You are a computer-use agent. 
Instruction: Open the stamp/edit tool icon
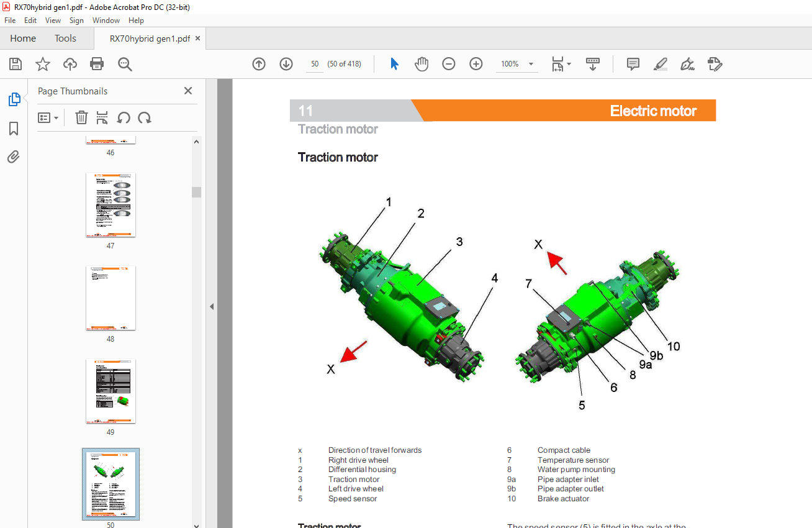[715, 64]
